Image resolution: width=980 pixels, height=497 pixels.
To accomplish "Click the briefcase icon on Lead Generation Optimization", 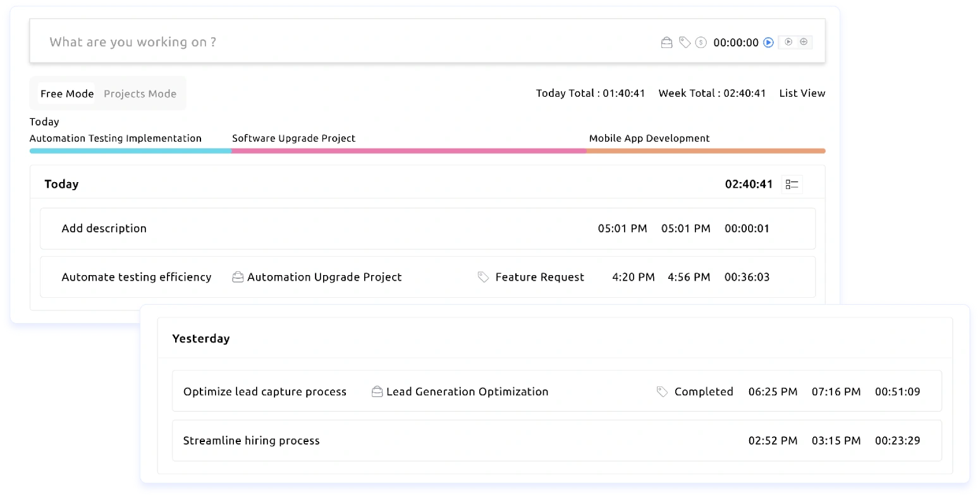I will pyautogui.click(x=376, y=391).
